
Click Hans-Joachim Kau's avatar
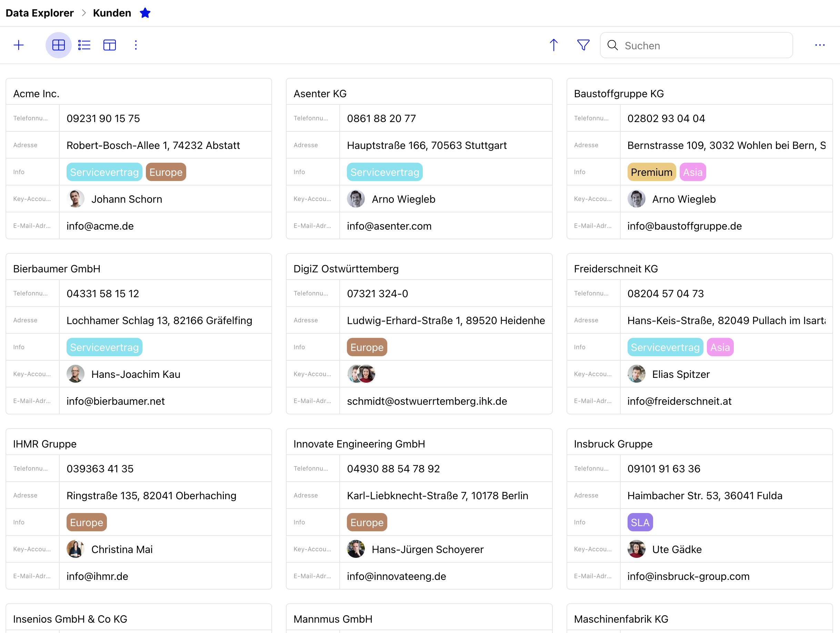(x=76, y=374)
